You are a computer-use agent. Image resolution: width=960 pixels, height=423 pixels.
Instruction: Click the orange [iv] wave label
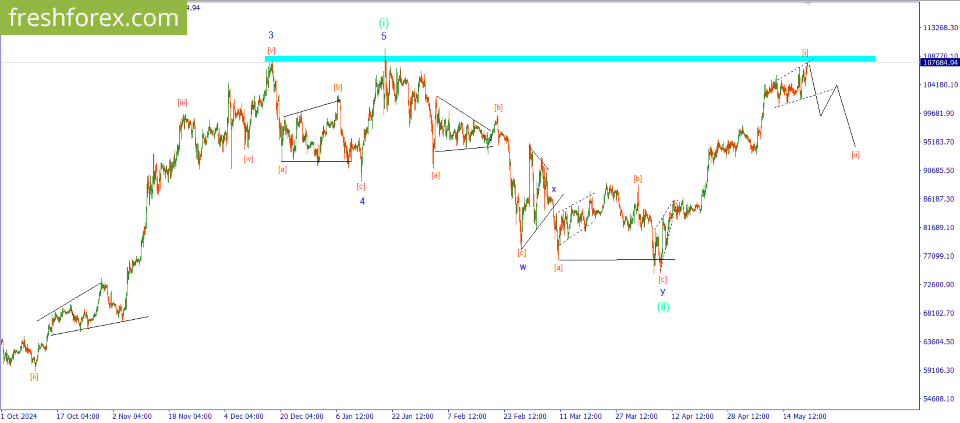tap(248, 159)
